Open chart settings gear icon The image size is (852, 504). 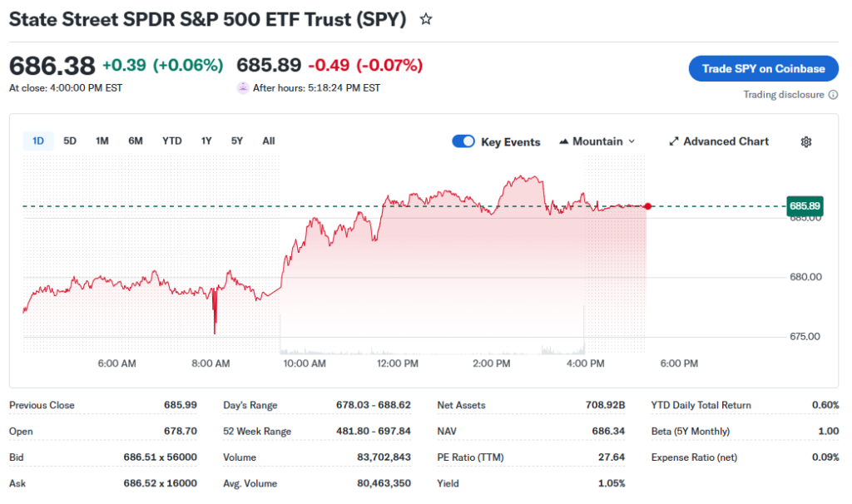tap(805, 141)
